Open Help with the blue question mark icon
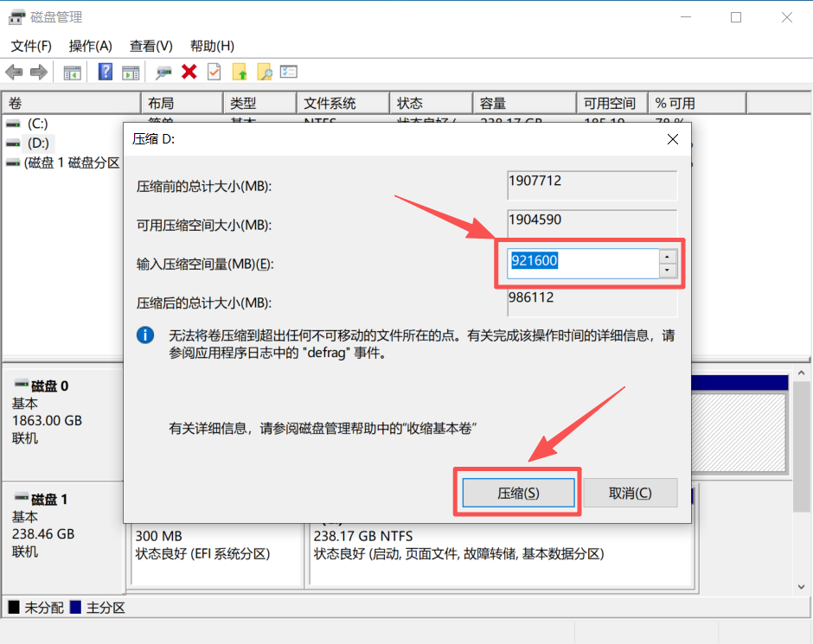Image resolution: width=813 pixels, height=644 pixels. 106,72
